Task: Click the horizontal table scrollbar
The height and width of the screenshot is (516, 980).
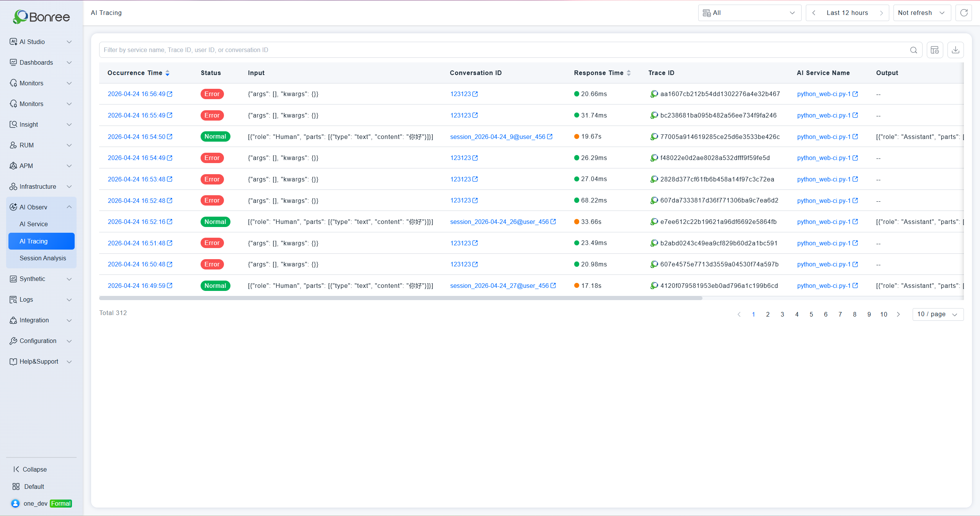Action: [x=400, y=298]
